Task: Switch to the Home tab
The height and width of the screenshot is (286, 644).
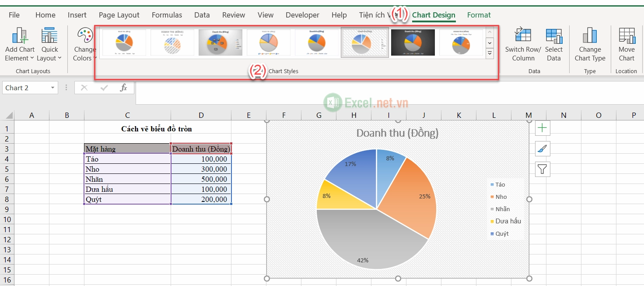Action: click(x=45, y=15)
